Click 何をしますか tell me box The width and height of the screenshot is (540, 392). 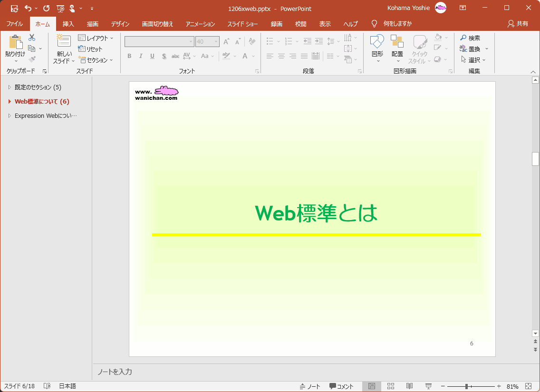click(397, 24)
